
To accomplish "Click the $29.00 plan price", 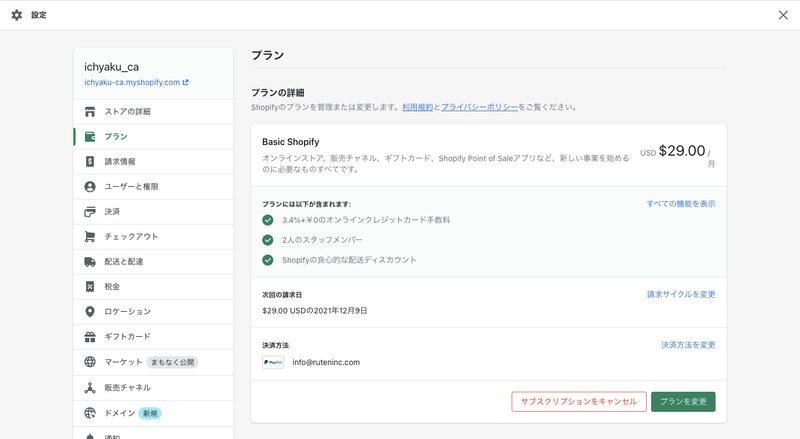I will pos(682,151).
